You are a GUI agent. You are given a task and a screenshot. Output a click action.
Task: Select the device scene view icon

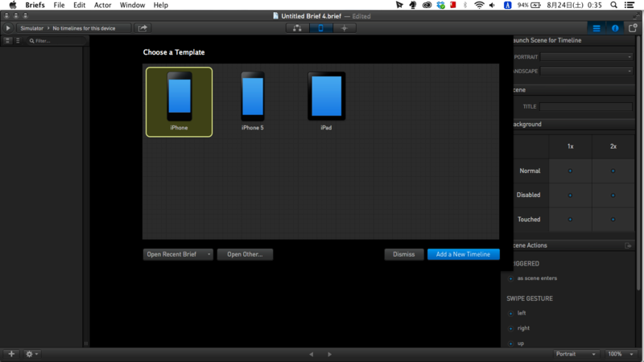click(320, 28)
